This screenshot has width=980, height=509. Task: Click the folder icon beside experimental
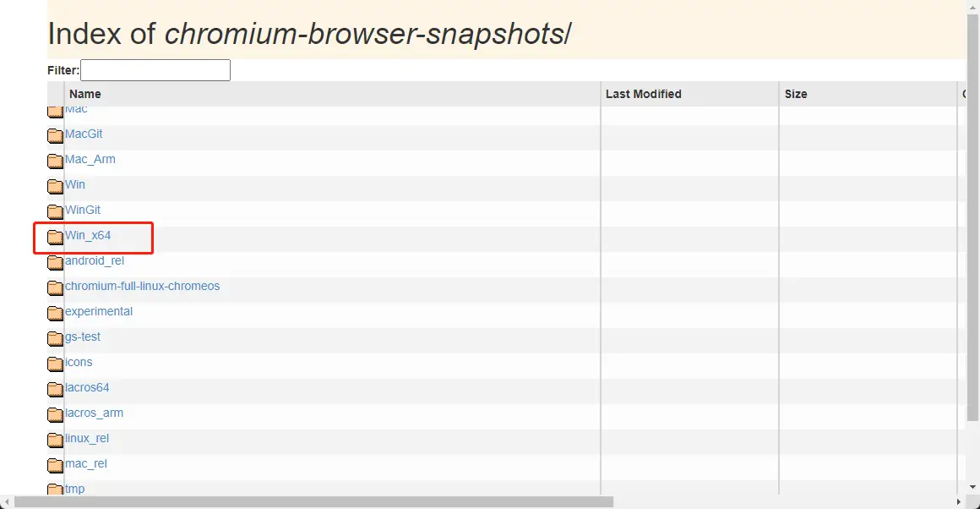click(56, 313)
